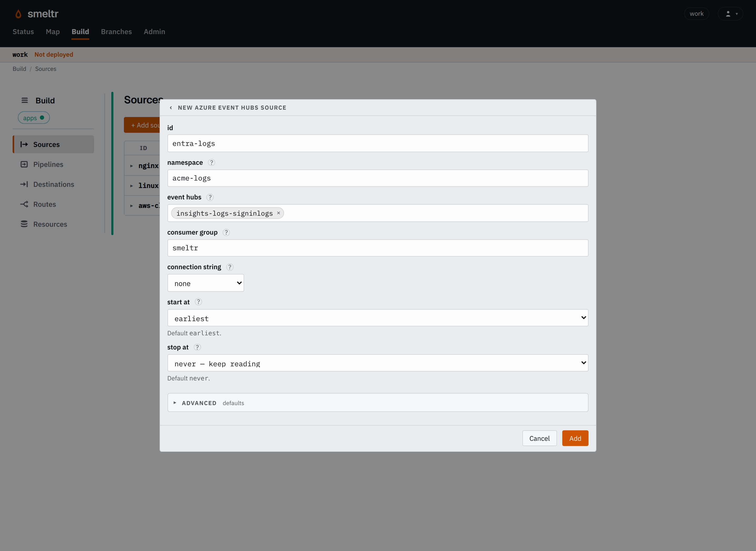
Task: Open the stop at dropdown
Action: tap(378, 363)
